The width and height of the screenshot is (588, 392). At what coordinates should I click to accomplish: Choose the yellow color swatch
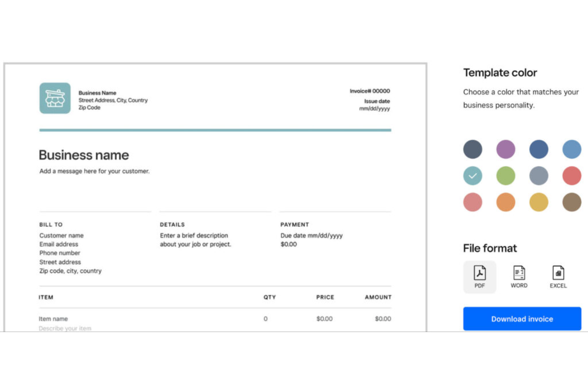[x=538, y=202]
